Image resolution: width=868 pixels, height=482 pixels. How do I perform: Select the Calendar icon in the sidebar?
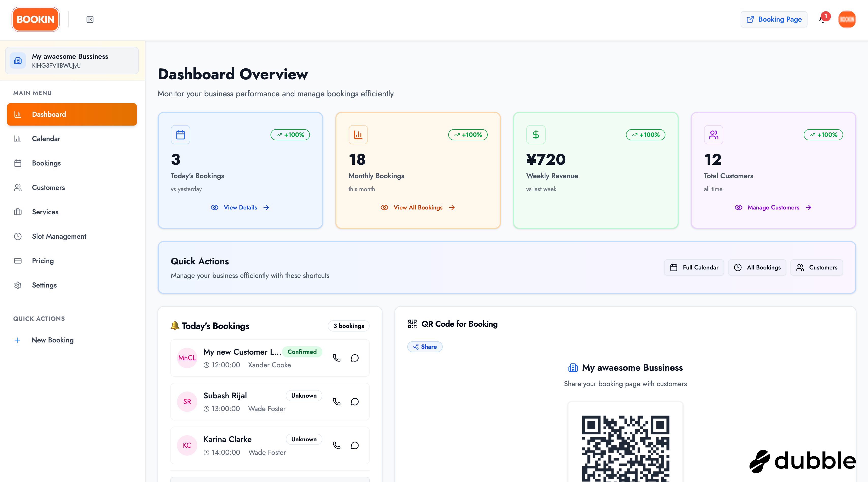tap(18, 139)
